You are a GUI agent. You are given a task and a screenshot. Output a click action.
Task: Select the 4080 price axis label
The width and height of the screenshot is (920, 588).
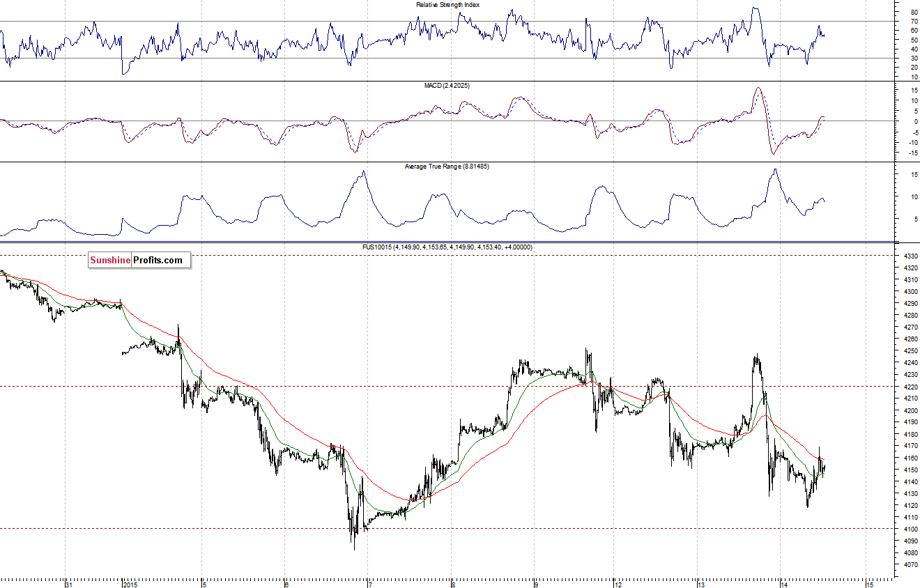[910, 553]
